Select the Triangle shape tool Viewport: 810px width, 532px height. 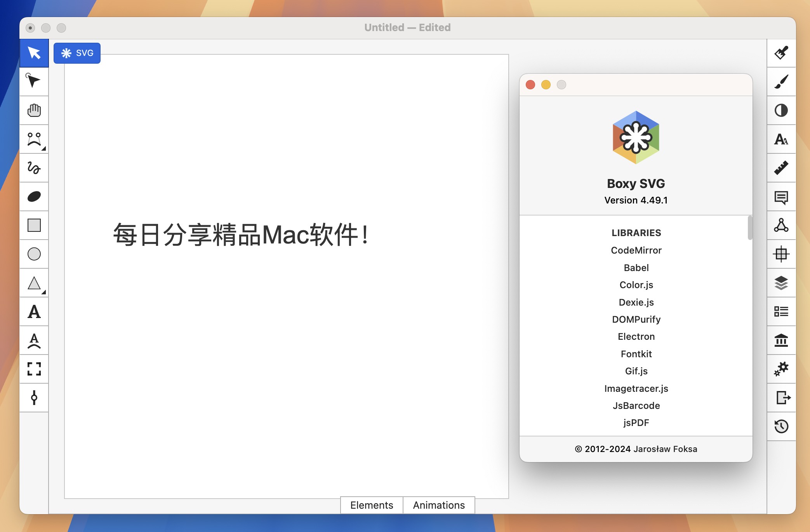34,283
